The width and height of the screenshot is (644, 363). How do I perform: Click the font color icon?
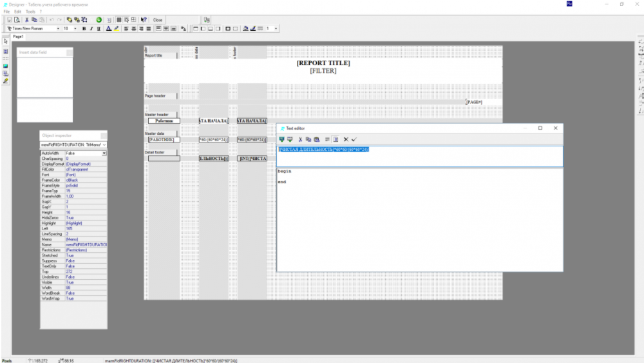pos(109,28)
